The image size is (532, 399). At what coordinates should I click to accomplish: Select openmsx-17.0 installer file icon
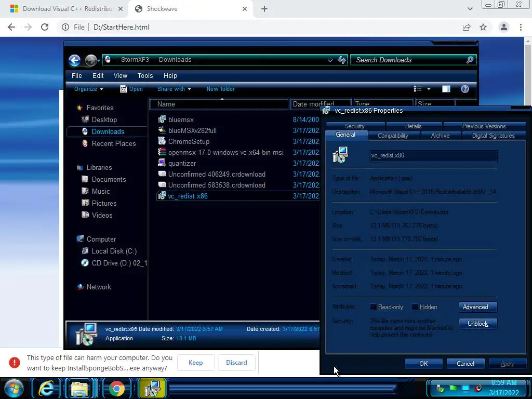[162, 152]
